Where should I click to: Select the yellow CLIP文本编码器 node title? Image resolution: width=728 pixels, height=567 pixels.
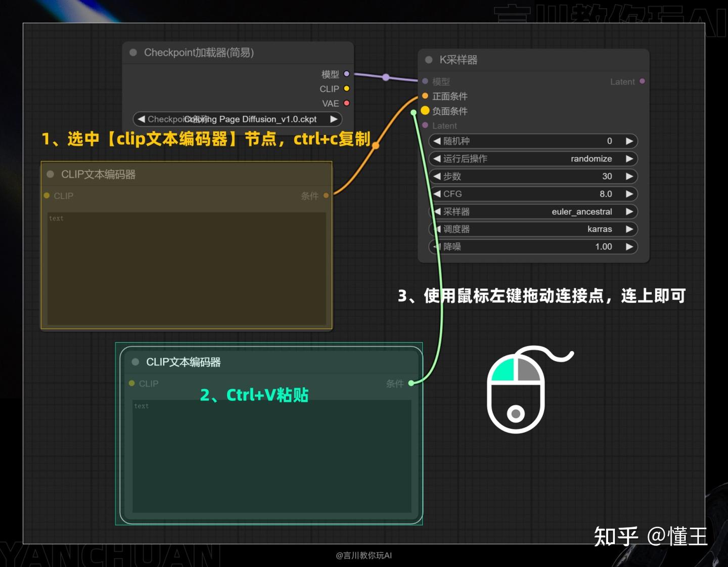[x=98, y=174]
